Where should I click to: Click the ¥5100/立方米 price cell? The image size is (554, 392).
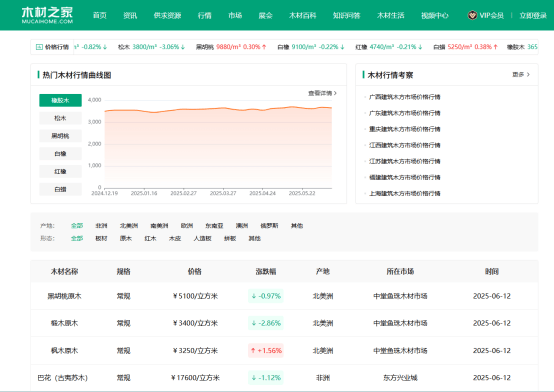[195, 296]
